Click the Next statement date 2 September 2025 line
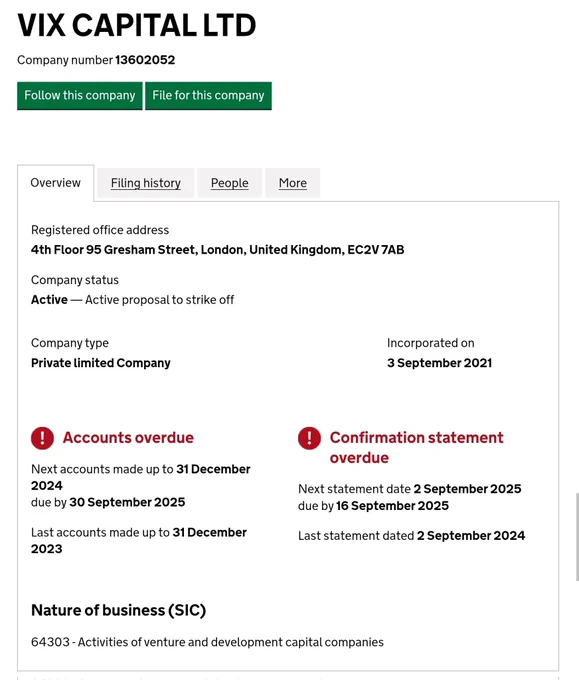579x680 pixels. (x=409, y=489)
